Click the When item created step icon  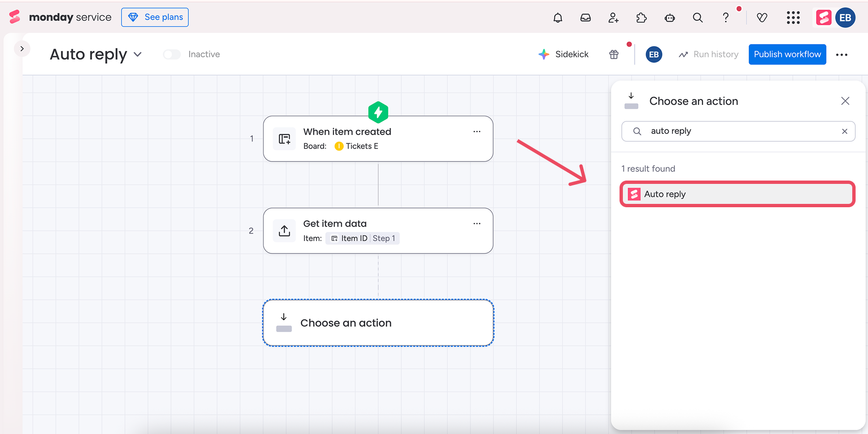(x=285, y=139)
